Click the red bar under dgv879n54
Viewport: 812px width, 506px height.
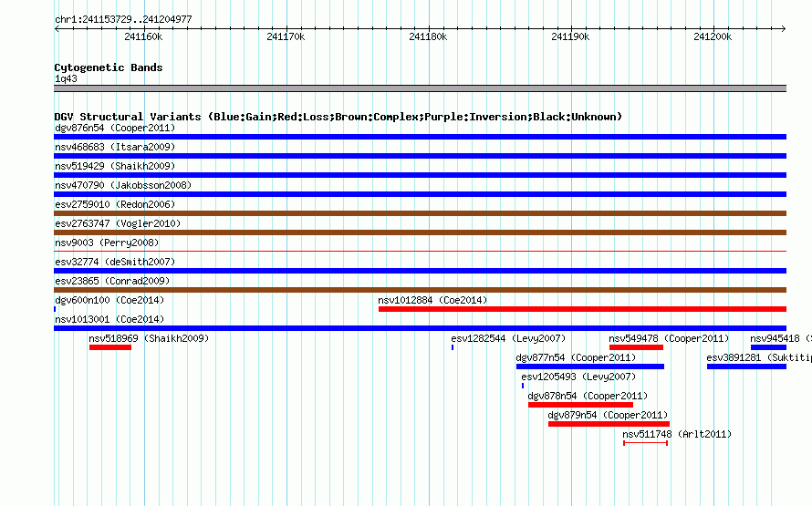tap(609, 424)
